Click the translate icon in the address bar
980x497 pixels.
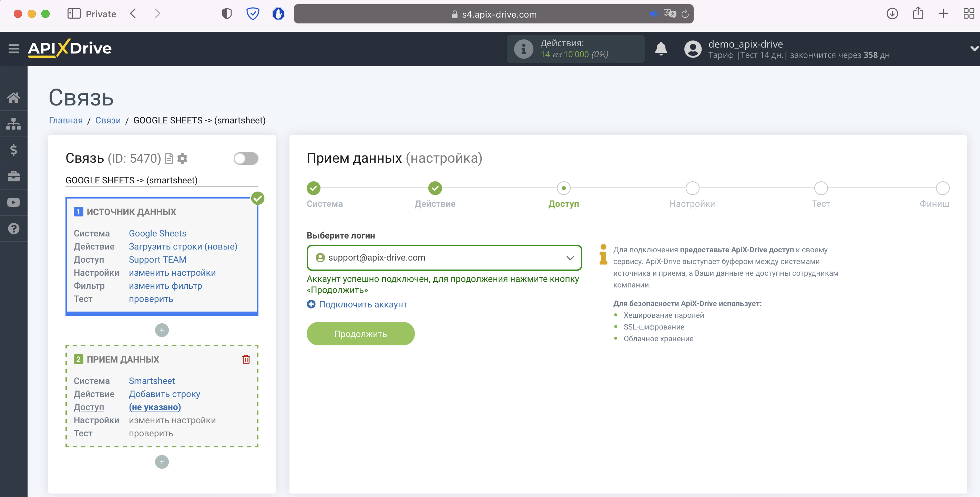pyautogui.click(x=670, y=14)
